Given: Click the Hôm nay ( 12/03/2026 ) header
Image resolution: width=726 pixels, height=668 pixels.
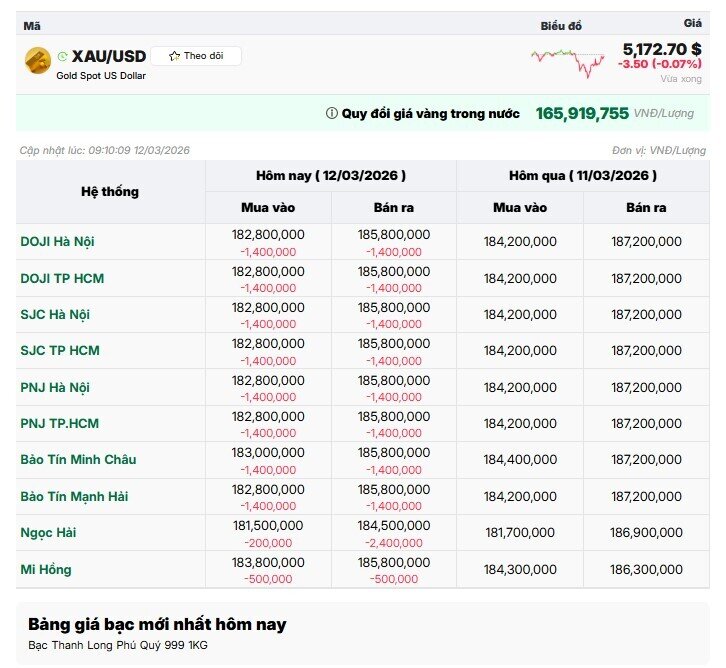Looking at the screenshot, I should click(x=331, y=175).
